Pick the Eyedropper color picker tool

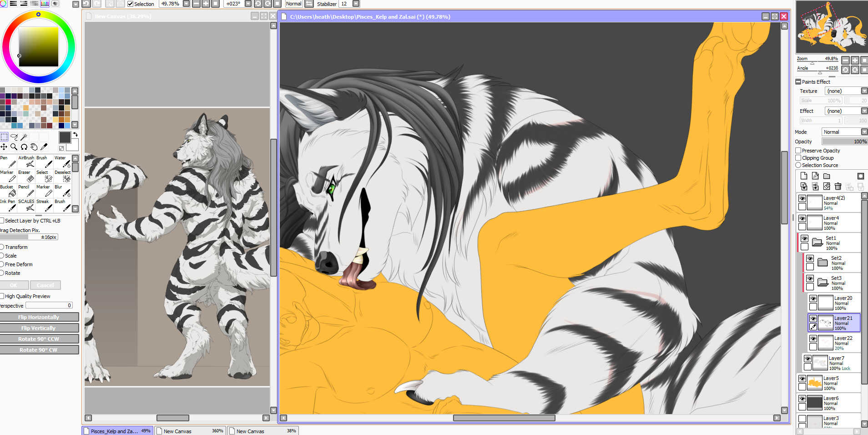point(44,147)
